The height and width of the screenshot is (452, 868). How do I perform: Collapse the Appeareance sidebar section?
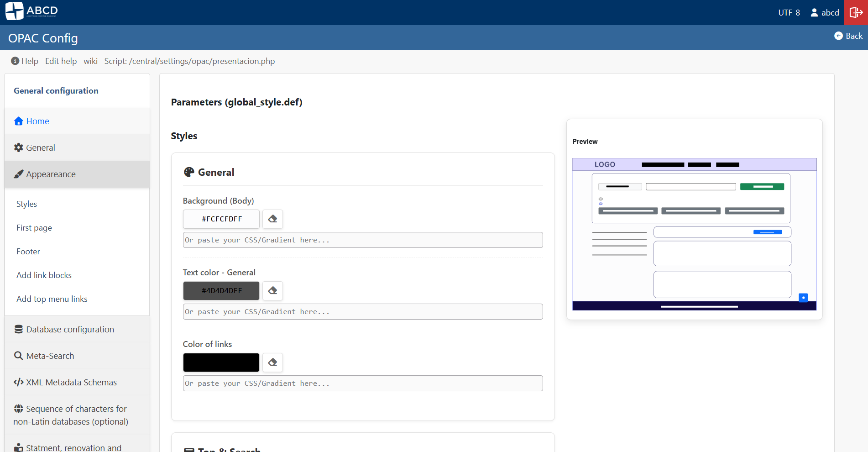tap(77, 174)
